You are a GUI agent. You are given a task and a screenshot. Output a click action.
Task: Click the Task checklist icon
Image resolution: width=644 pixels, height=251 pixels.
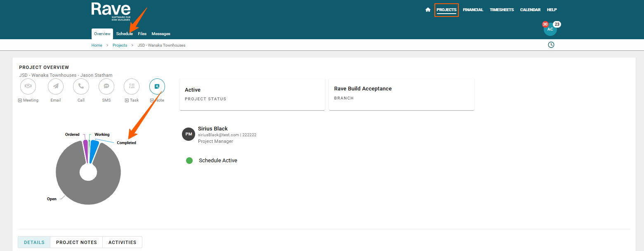click(x=132, y=86)
